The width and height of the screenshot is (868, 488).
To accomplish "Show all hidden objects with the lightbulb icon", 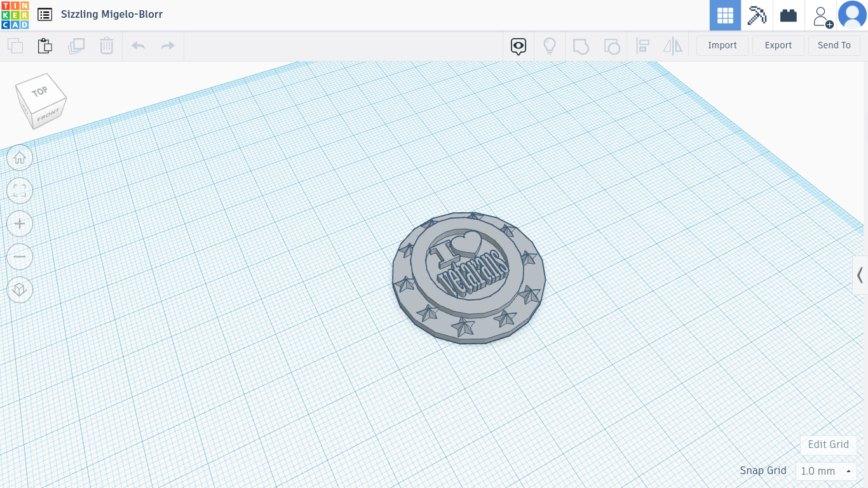I will tap(550, 46).
